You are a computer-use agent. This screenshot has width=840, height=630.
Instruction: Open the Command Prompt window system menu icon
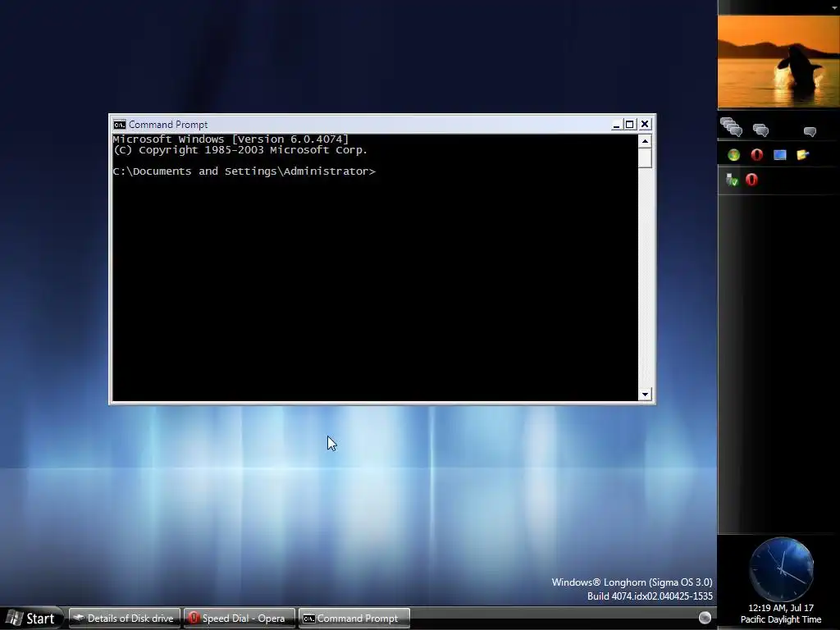click(120, 125)
